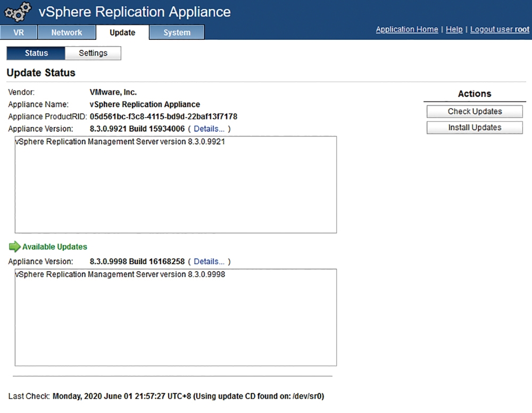532x413 pixels.
Task: Click the gears logo icon in header
Action: pyautogui.click(x=18, y=12)
